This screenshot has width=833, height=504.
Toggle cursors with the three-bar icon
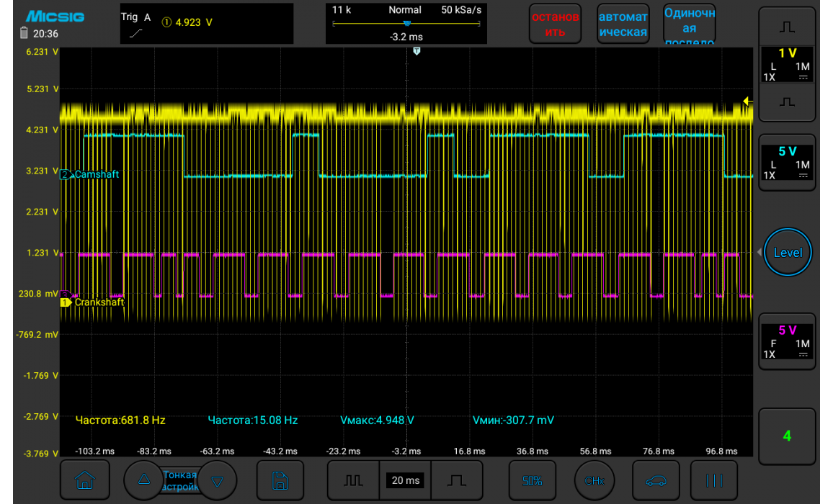(713, 480)
